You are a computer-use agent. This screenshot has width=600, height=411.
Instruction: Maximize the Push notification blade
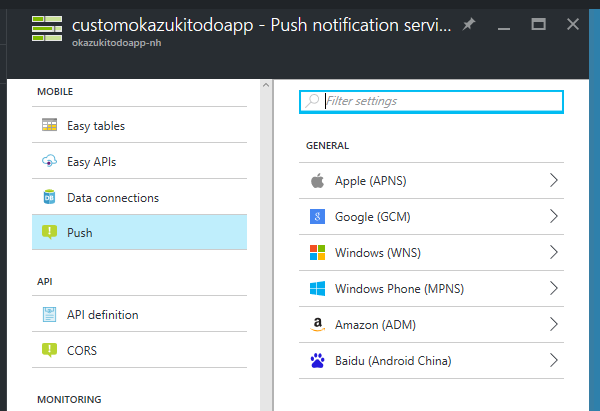tap(538, 24)
